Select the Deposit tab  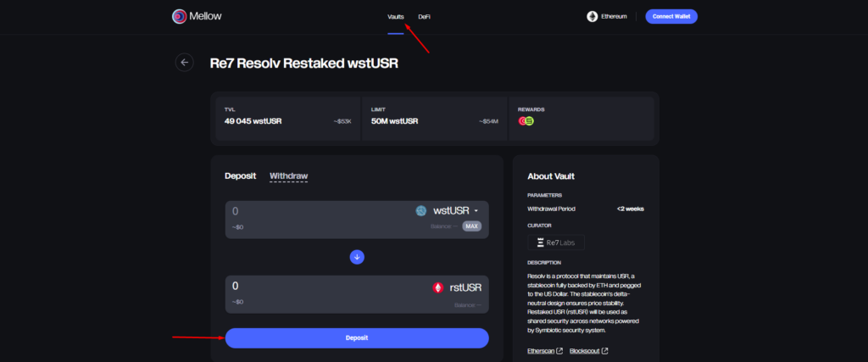pyautogui.click(x=240, y=176)
